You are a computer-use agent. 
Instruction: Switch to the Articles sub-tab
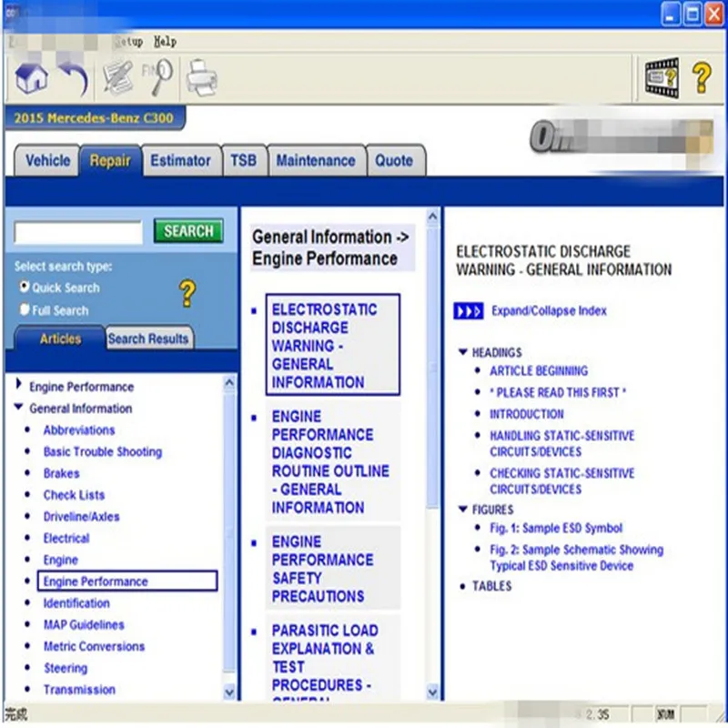coord(60,339)
